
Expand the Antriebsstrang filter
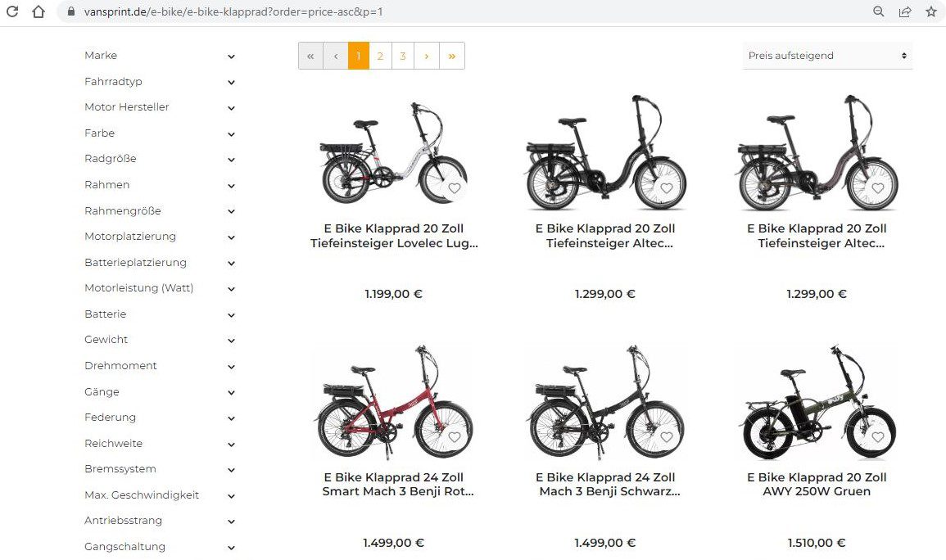(159, 521)
